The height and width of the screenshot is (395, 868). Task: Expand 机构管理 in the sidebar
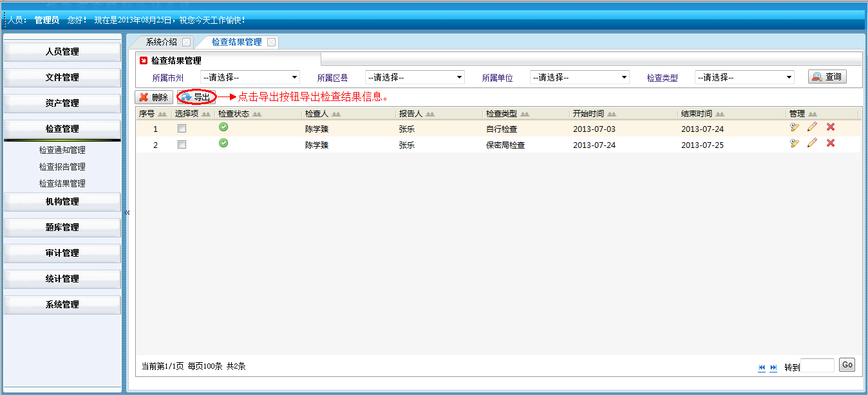coord(62,202)
